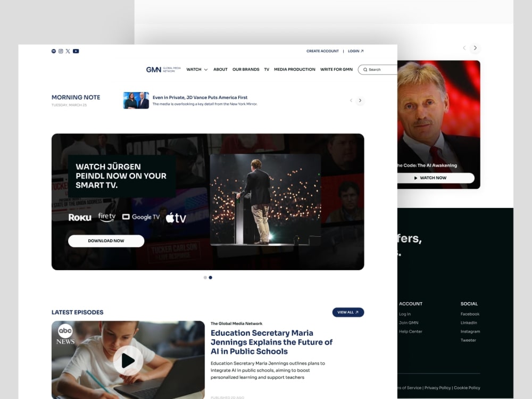Open MEDIA PRODUCTION menu item
The image size is (532, 399).
[x=295, y=70]
